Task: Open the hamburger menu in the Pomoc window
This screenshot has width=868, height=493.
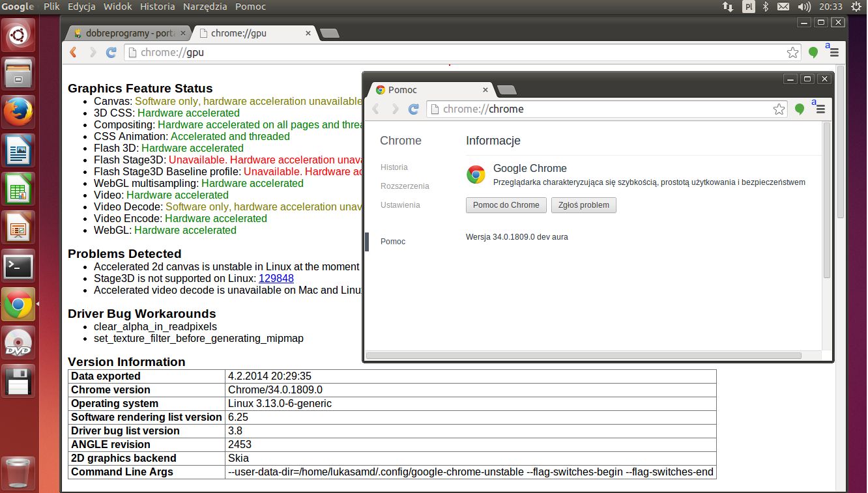Action: click(820, 109)
